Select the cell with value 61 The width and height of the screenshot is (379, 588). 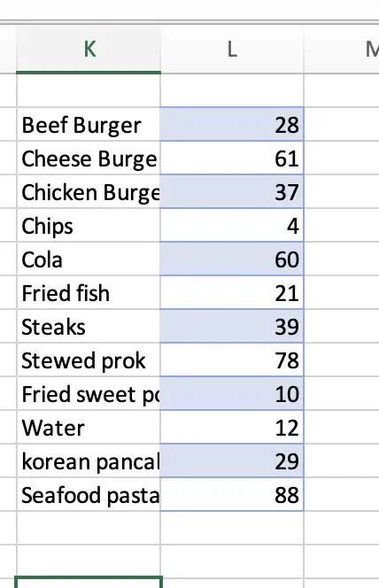[x=232, y=159]
